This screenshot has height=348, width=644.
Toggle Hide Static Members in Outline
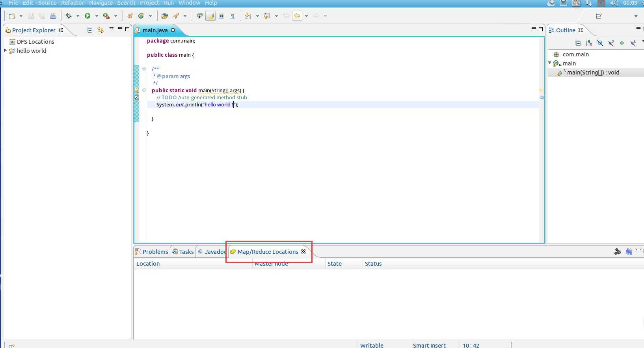coord(611,43)
